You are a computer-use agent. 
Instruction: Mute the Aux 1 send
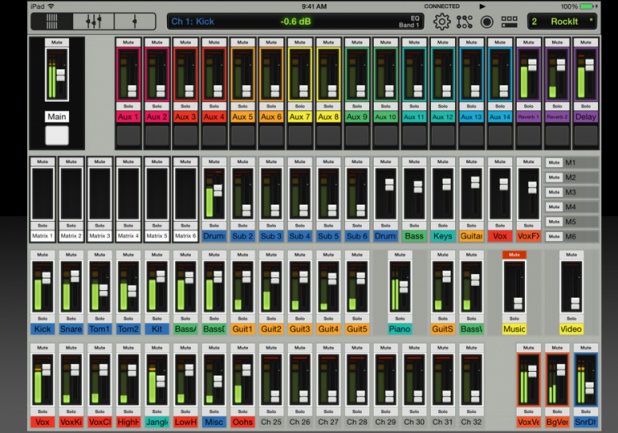(128, 42)
